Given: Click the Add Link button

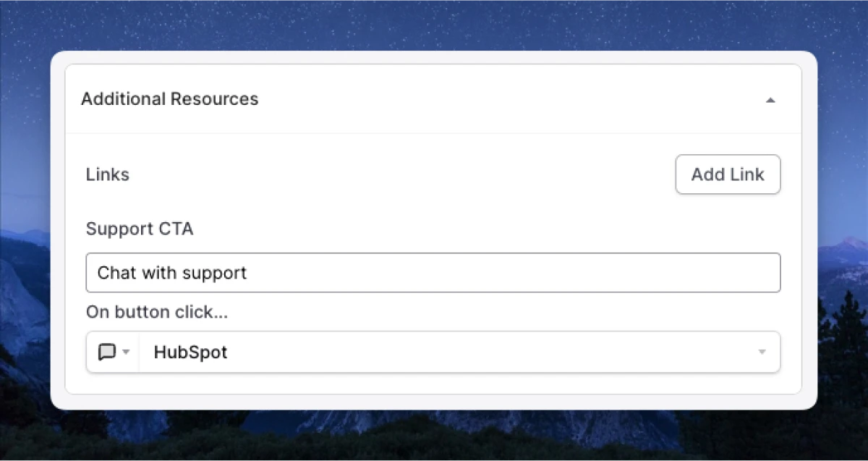Looking at the screenshot, I should [728, 174].
